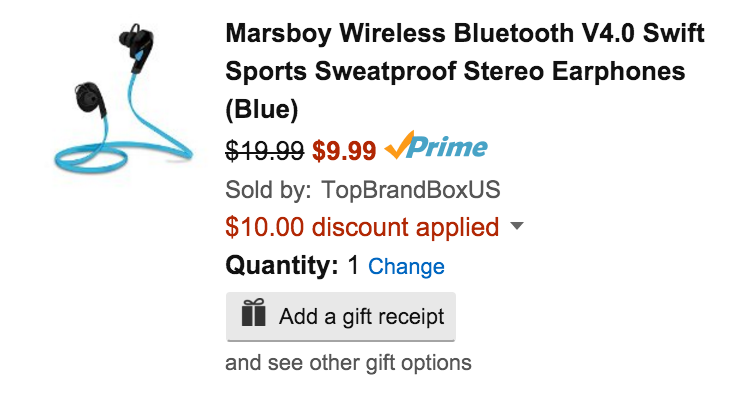Click the bold Quantity label
The image size is (736, 400).
[282, 266]
